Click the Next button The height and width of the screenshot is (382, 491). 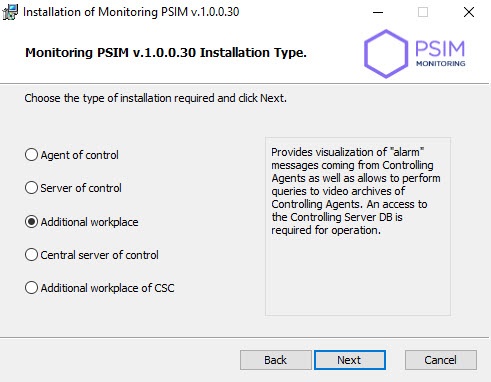pyautogui.click(x=350, y=360)
